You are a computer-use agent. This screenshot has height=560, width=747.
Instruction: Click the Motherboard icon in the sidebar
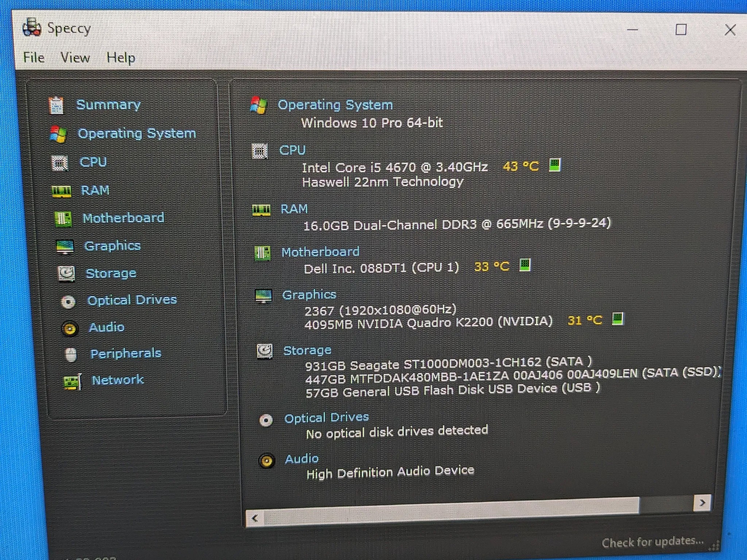[x=63, y=219]
